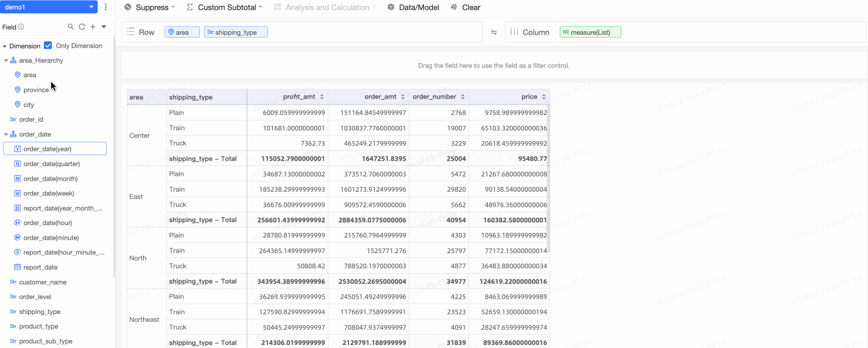Click the Row shelf list icon

pos(130,32)
